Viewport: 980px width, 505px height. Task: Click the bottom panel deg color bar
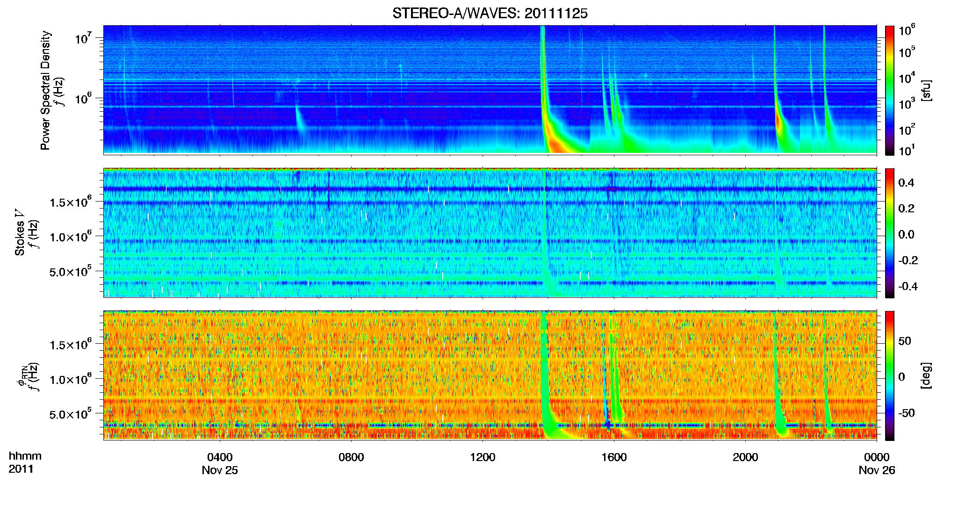point(890,375)
